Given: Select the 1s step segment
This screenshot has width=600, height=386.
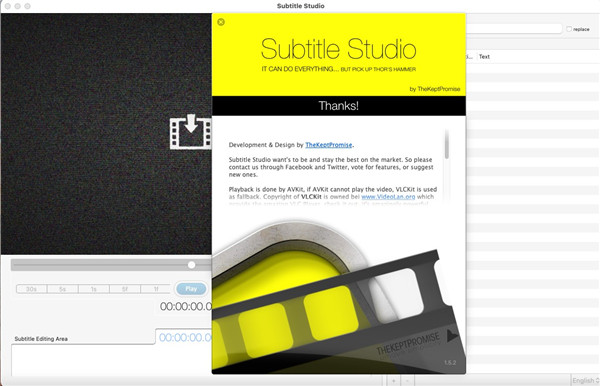Looking at the screenshot, I should click(94, 289).
